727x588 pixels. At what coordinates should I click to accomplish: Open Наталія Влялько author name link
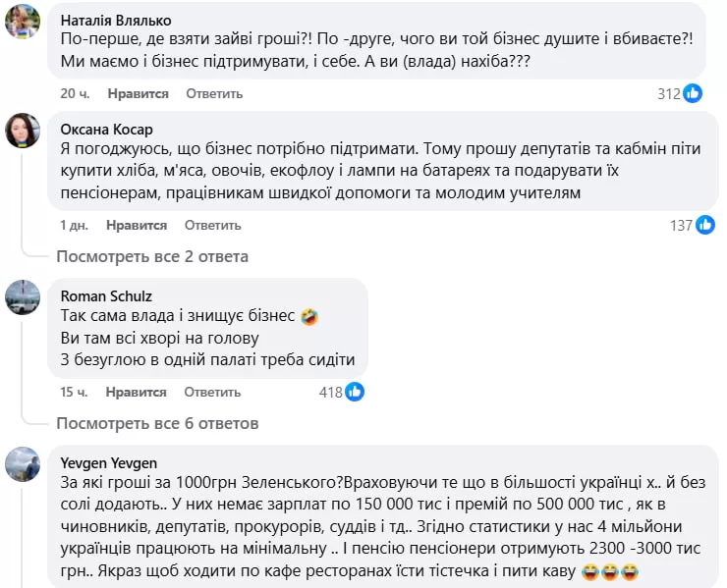click(115, 21)
